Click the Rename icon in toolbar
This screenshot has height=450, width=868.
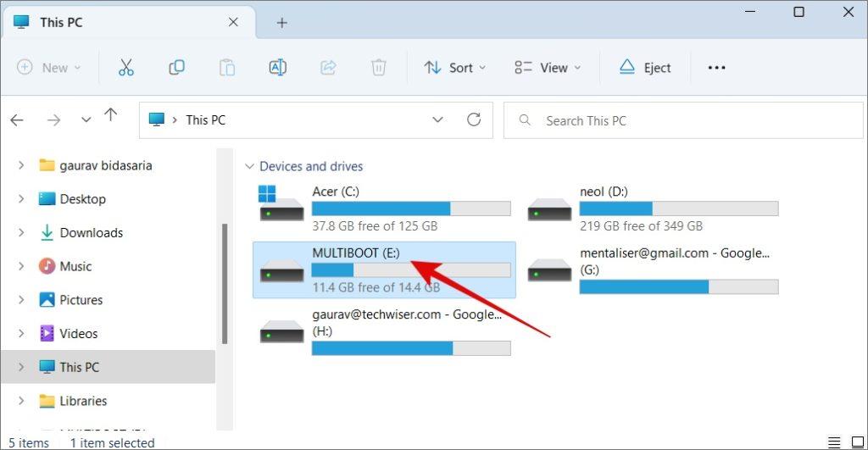coord(277,68)
